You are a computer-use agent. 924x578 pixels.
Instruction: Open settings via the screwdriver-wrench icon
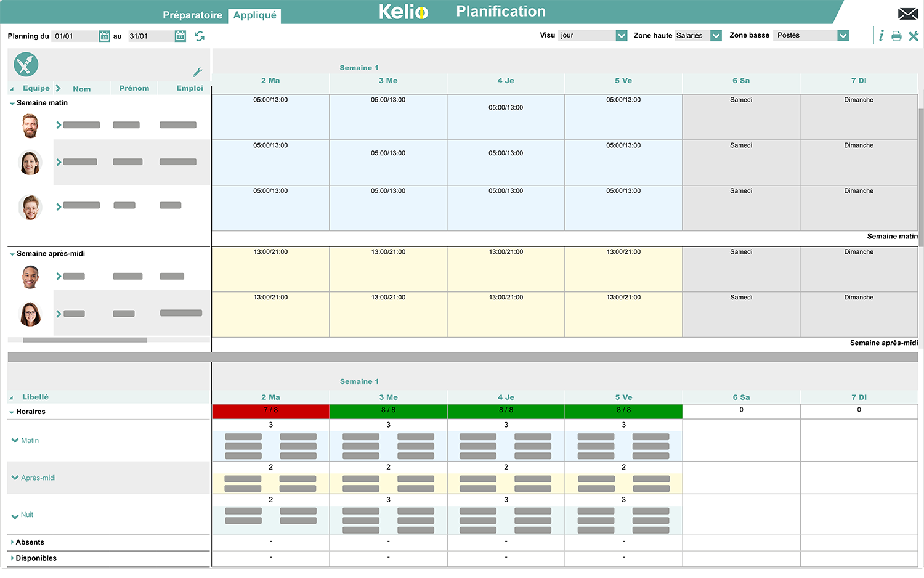tap(914, 35)
